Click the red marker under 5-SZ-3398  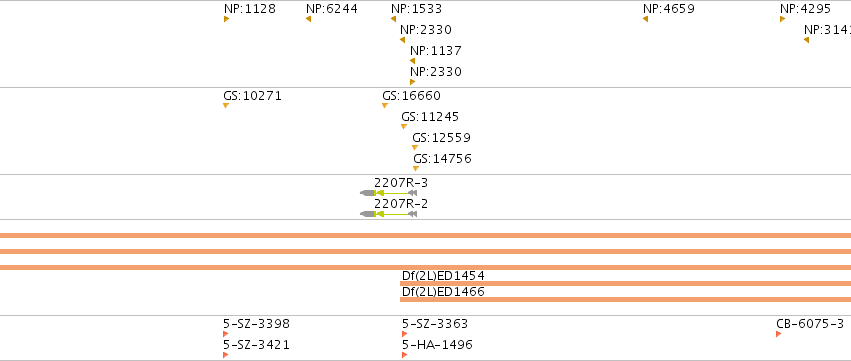[226, 334]
